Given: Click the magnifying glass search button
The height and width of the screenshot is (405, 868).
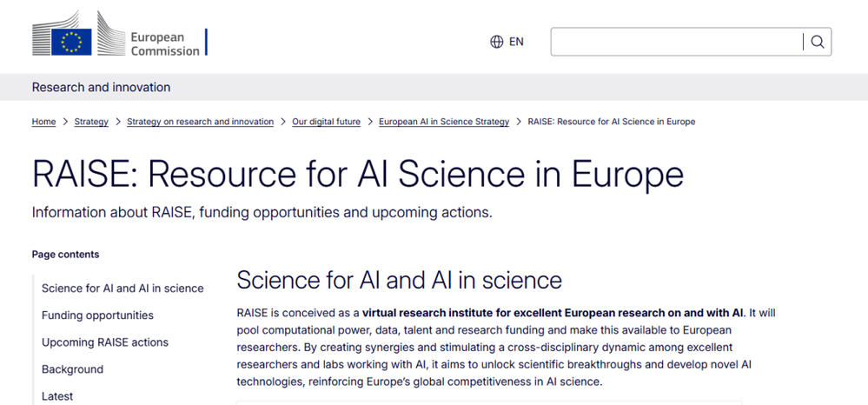Looking at the screenshot, I should pos(818,42).
